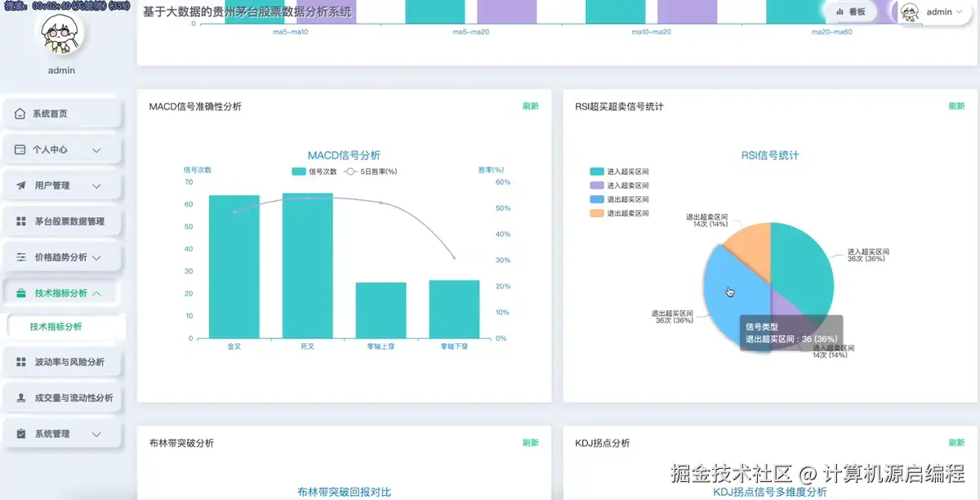Click the grid icon beside 波动率与风险分析
This screenshot has height=500, width=980.
pos(20,362)
